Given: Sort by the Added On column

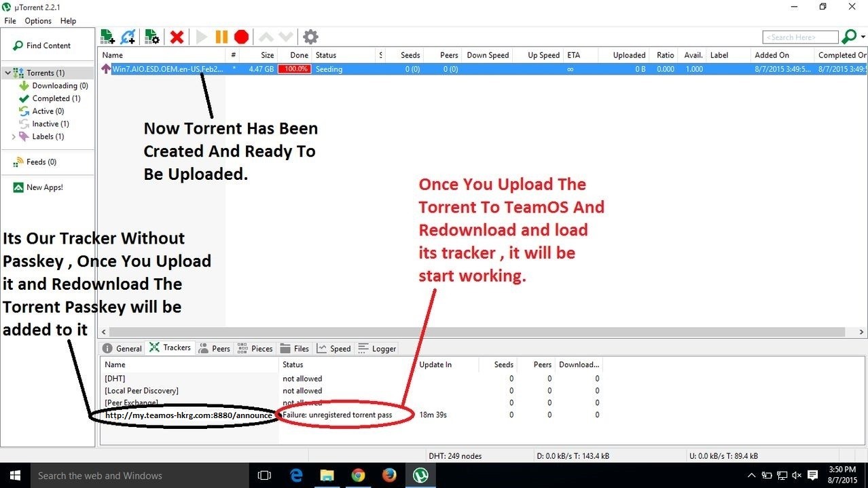Looking at the screenshot, I should point(781,55).
